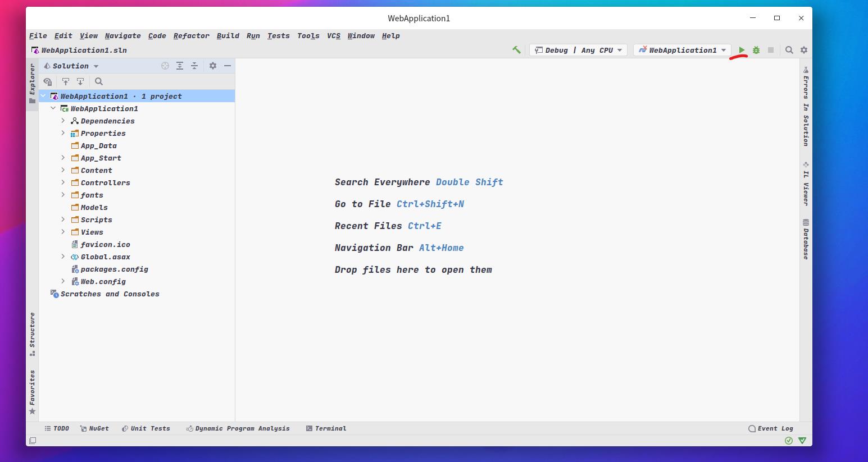Open Solution panel options gear
This screenshot has width=868, height=462.
point(213,66)
